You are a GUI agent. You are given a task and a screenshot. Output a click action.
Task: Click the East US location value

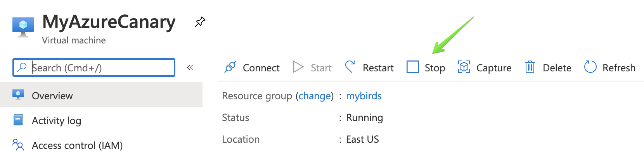362,139
